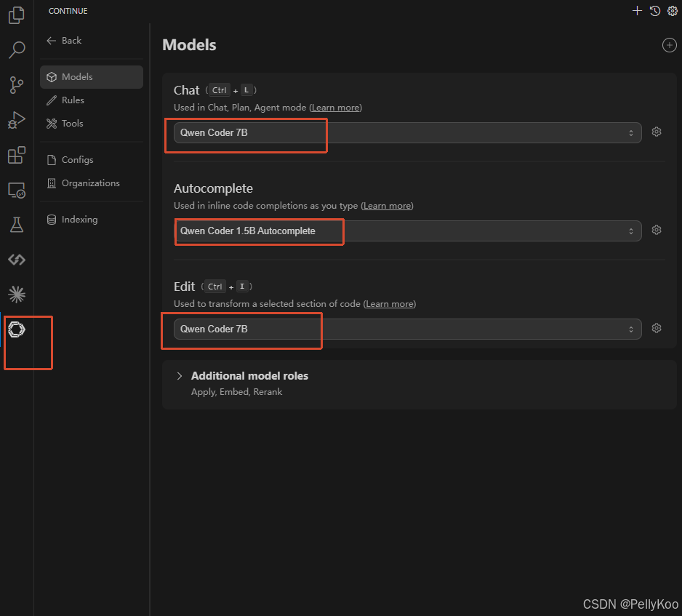Click the Models page heading
The height and width of the screenshot is (616, 682).
pyautogui.click(x=189, y=45)
